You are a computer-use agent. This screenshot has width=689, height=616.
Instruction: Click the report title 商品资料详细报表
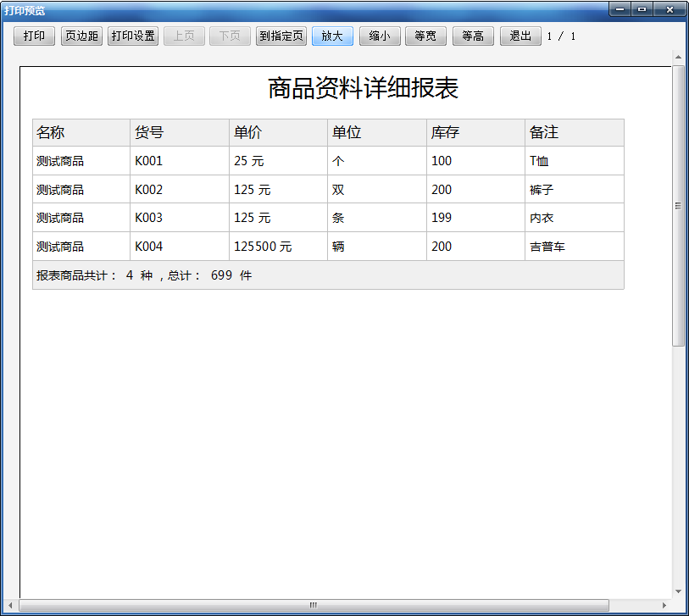(x=363, y=88)
